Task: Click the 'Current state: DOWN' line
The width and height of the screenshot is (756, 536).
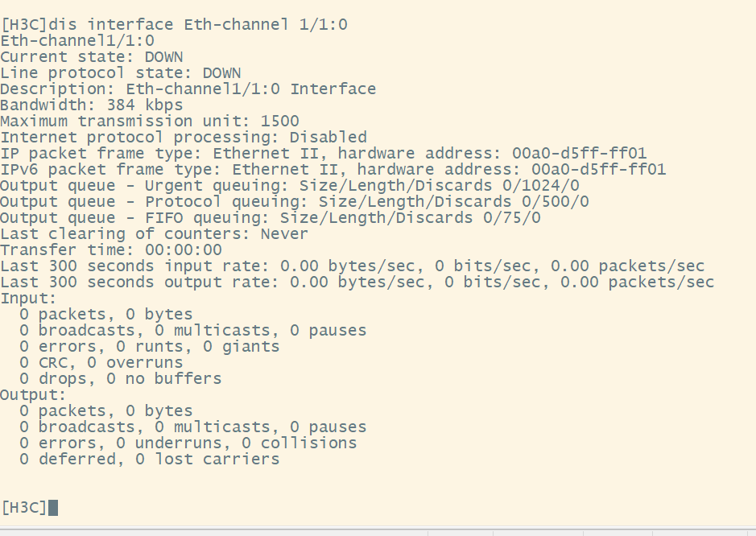Action: click(91, 56)
